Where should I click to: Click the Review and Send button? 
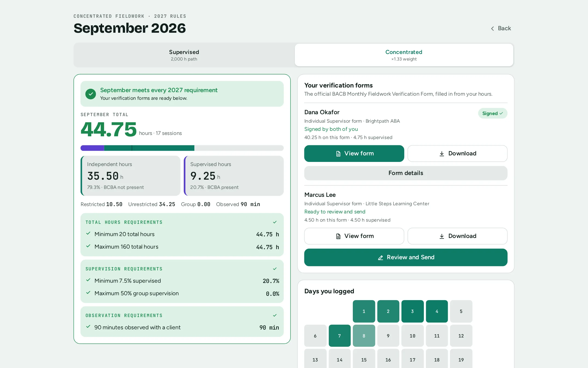406,257
